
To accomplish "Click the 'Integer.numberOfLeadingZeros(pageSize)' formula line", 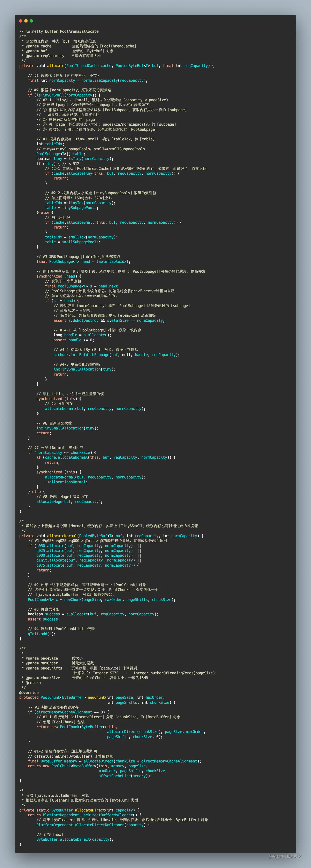I will [x=145, y=673].
